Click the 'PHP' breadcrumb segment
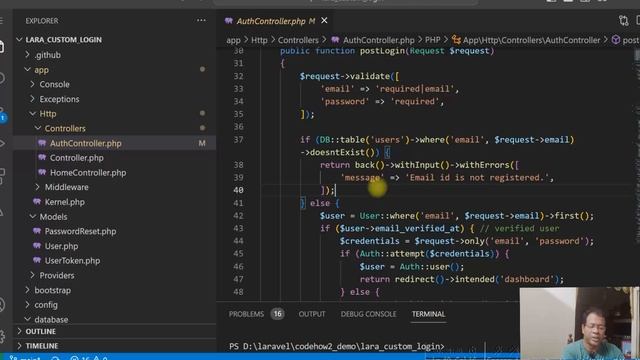640x360 pixels. coord(433,40)
